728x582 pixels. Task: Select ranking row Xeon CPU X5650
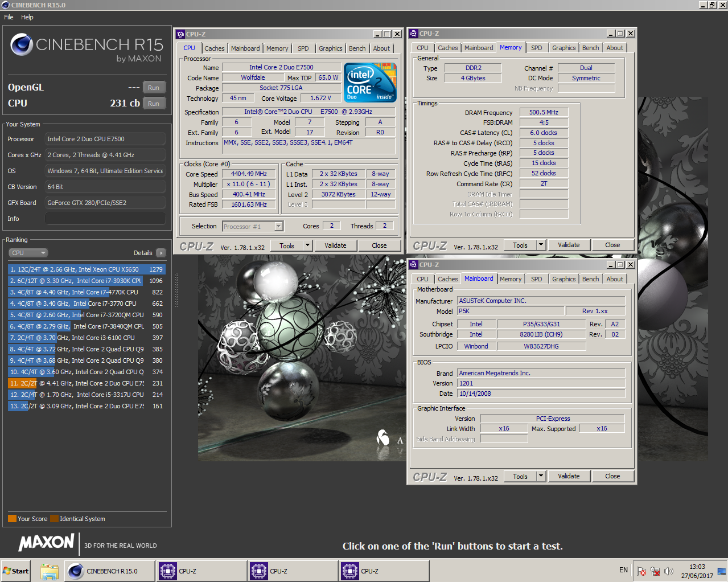87,269
